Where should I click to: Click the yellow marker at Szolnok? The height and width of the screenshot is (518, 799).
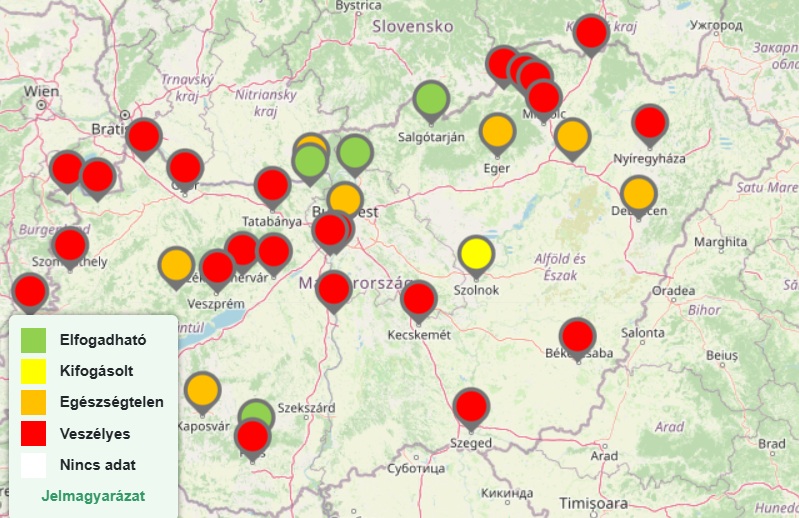tap(476, 255)
